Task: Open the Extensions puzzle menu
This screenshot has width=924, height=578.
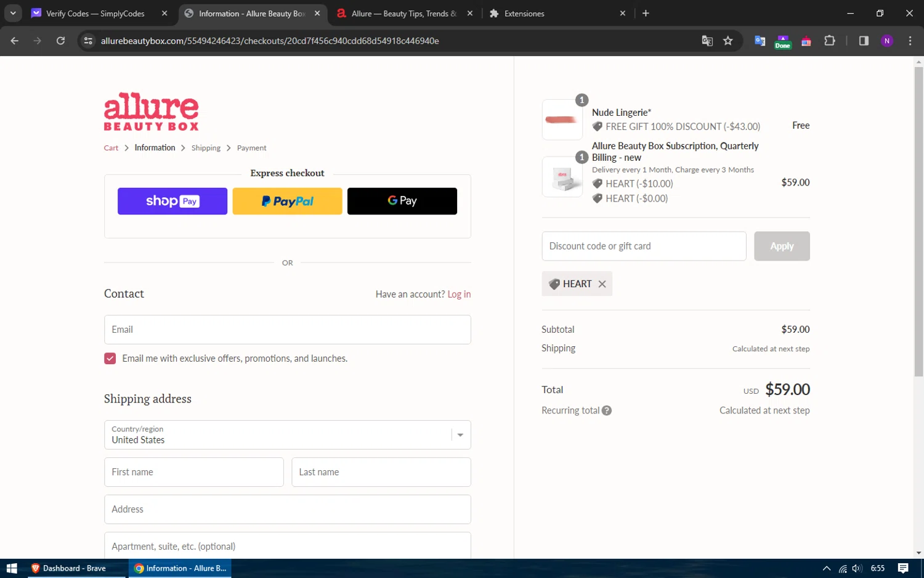Action: point(830,41)
